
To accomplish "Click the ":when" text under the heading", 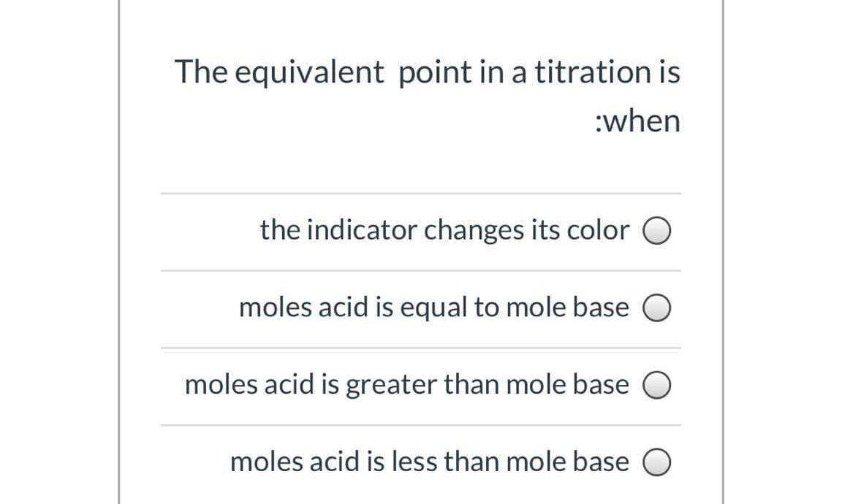I will pos(637,121).
